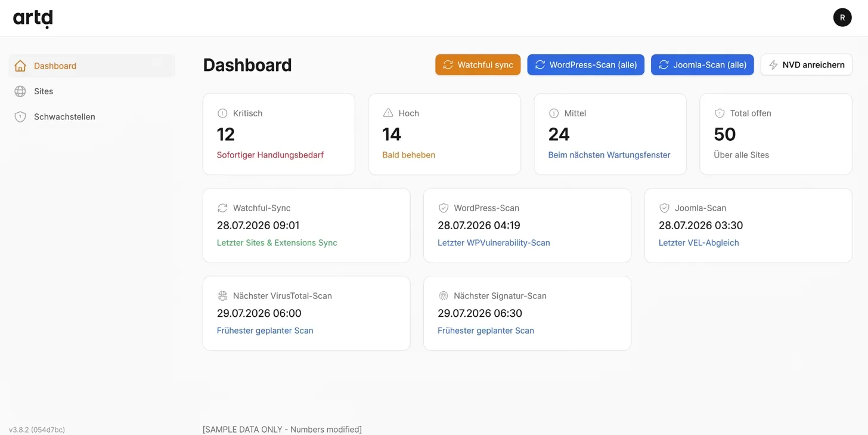
Task: Click the Joomla-Scan card shield icon
Action: 664,208
